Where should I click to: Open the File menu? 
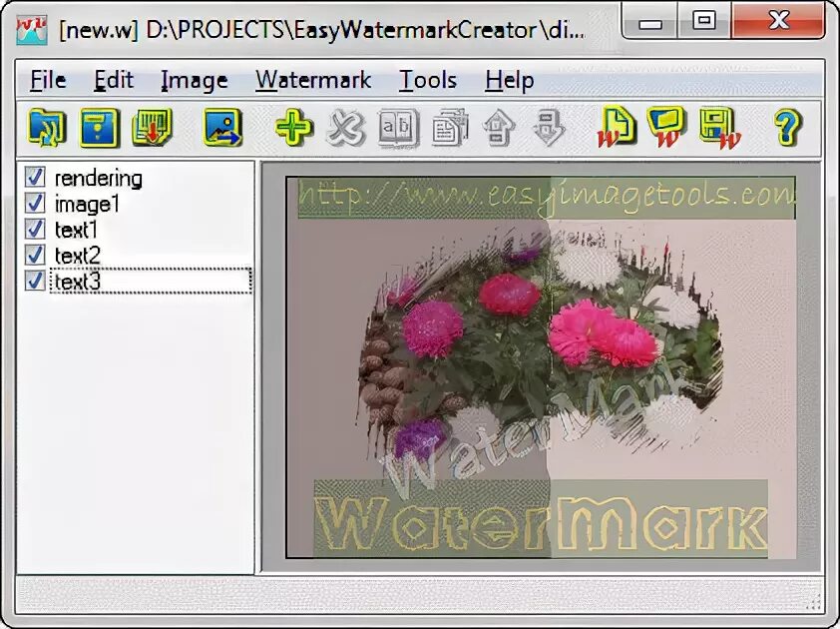pyautogui.click(x=48, y=81)
